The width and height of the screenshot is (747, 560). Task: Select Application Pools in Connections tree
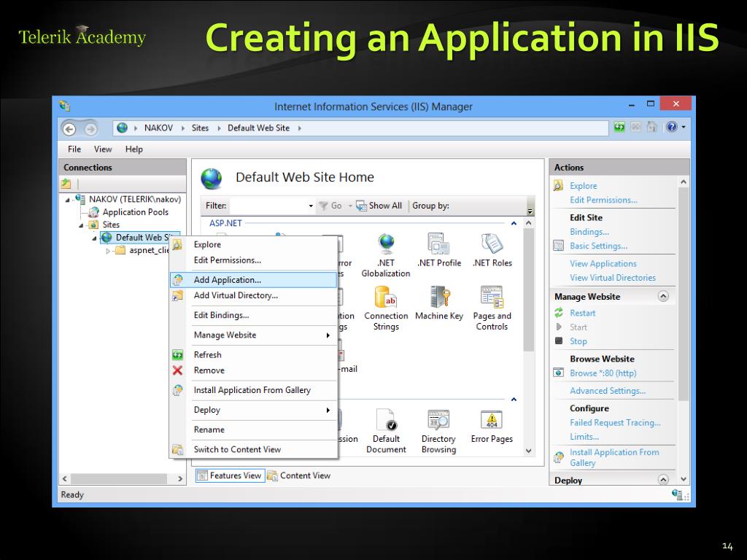click(x=135, y=212)
